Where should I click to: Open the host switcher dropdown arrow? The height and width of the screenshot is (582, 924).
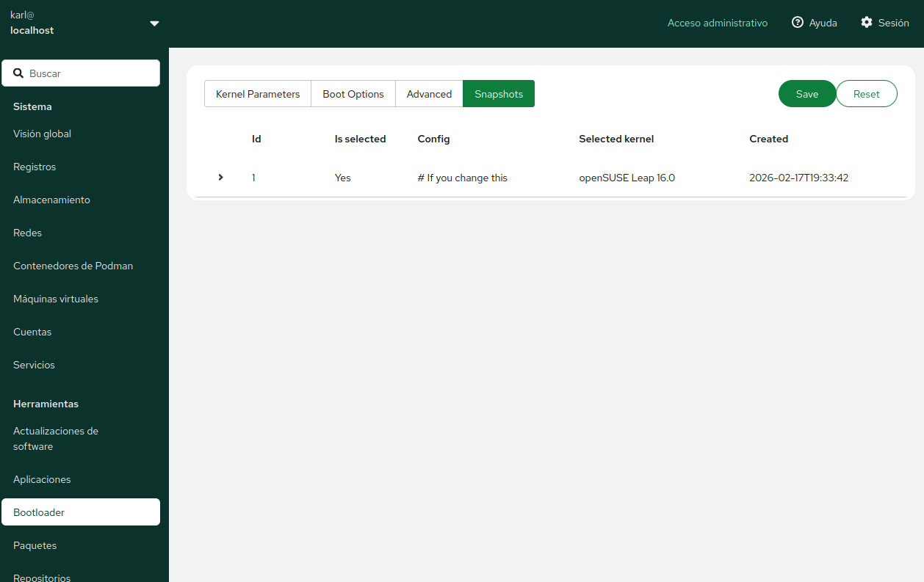pos(154,23)
